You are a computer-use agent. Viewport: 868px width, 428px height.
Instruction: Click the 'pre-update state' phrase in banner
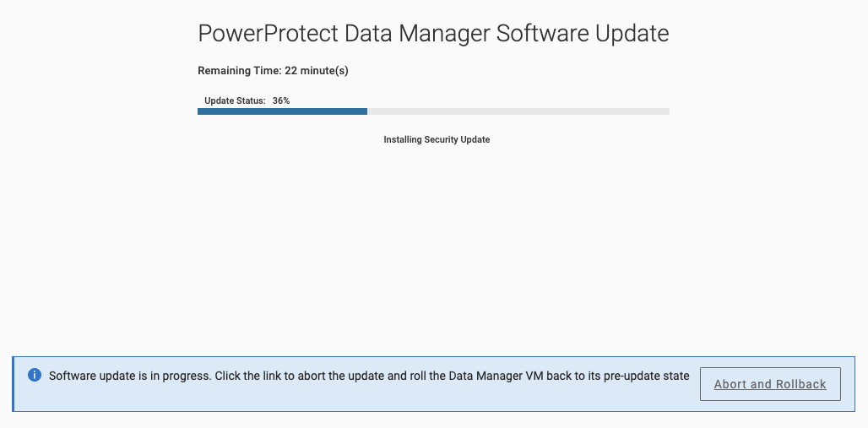[648, 376]
